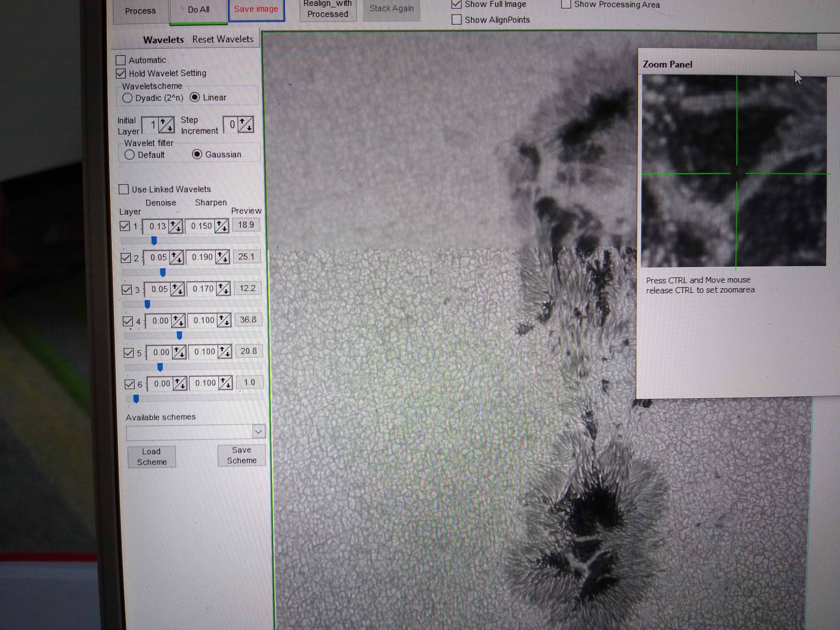Click layer 1 sharpen field 0.150
The width and height of the screenshot is (840, 630).
click(201, 226)
